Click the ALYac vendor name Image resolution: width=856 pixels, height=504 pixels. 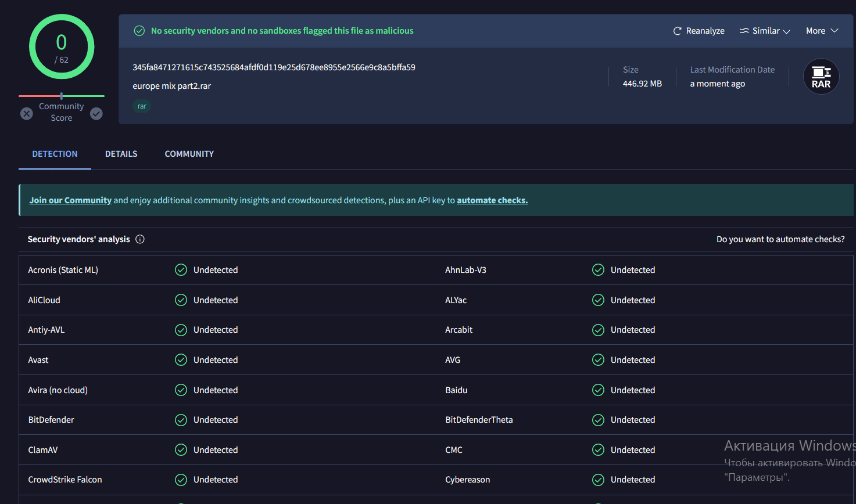[x=456, y=300]
